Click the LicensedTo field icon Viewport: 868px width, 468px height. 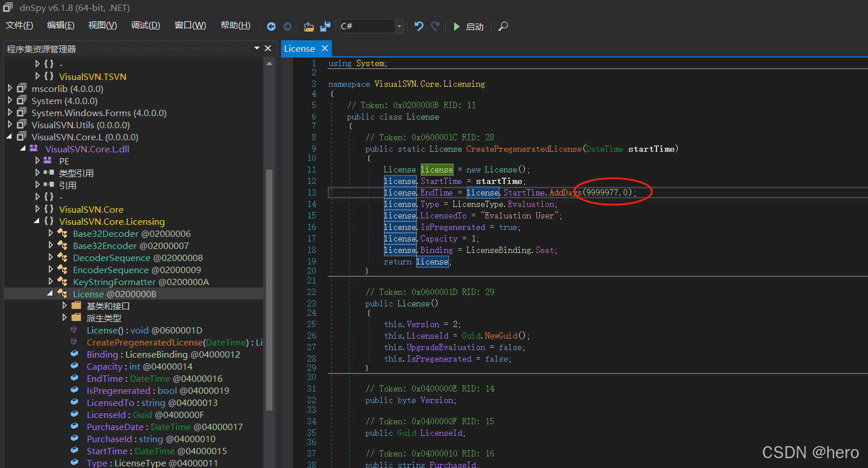coord(74,402)
